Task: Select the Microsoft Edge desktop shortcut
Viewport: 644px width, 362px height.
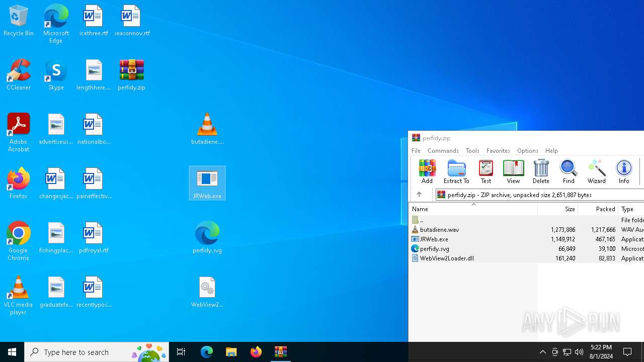Action: click(56, 24)
